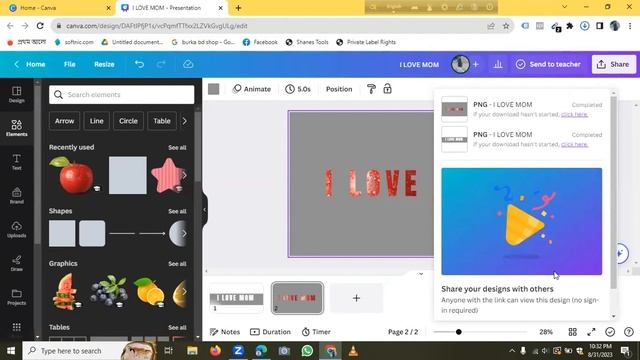Show hidden system tray icons
The width and height of the screenshot is (640, 360).
click(x=512, y=351)
